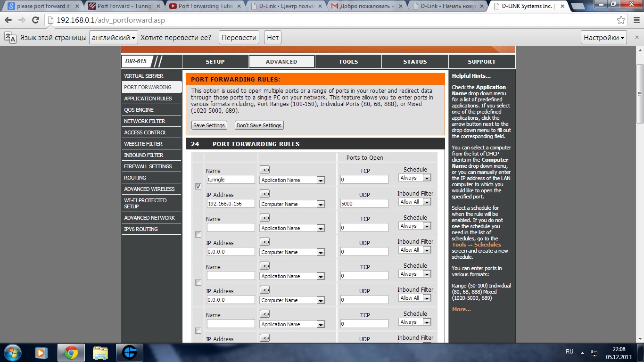644x362 pixels.
Task: Open Inbound Filter dropdown for tunngle rule
Action: coord(415,202)
